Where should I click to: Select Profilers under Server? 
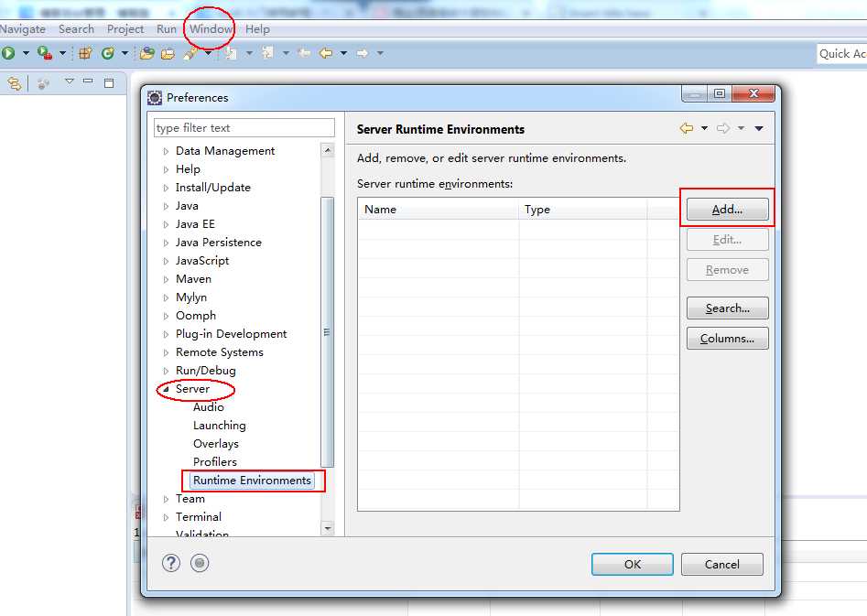[x=215, y=461]
